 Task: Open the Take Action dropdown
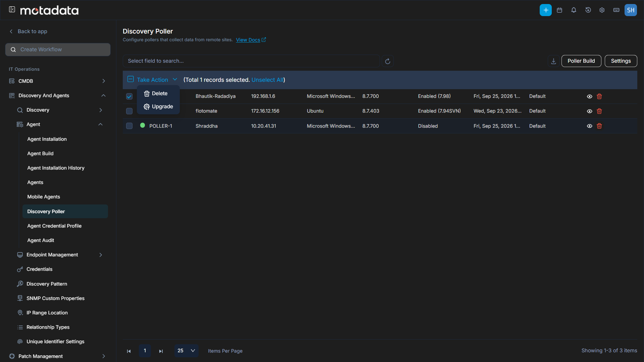click(x=157, y=80)
